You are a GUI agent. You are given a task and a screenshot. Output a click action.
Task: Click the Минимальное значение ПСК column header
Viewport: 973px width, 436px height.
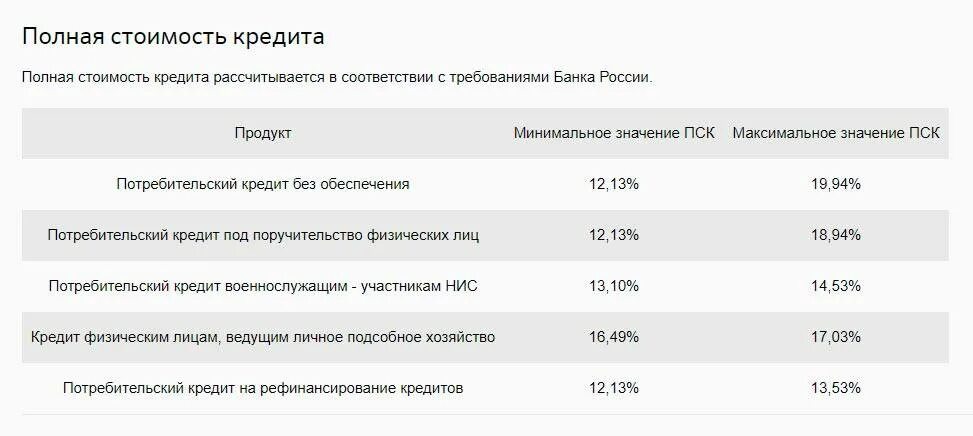(x=614, y=133)
